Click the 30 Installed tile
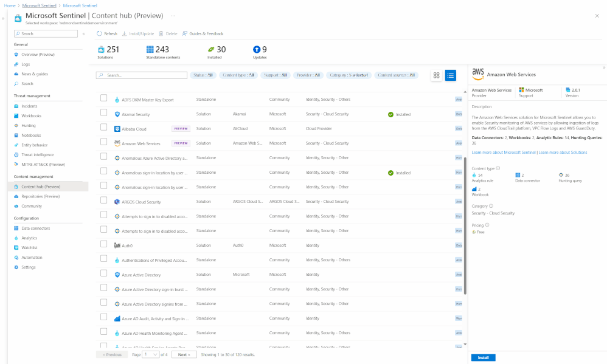Screen dimensions: 607x364 click(x=217, y=52)
